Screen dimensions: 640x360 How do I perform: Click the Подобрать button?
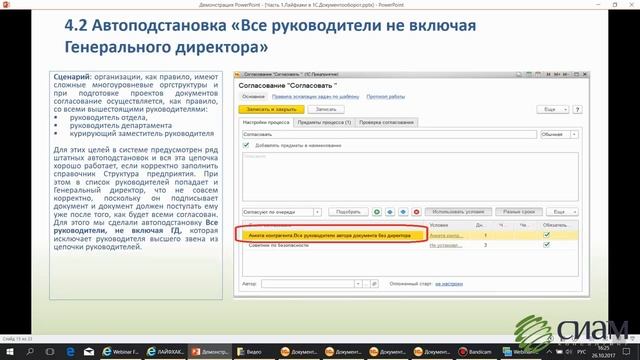click(x=348, y=212)
